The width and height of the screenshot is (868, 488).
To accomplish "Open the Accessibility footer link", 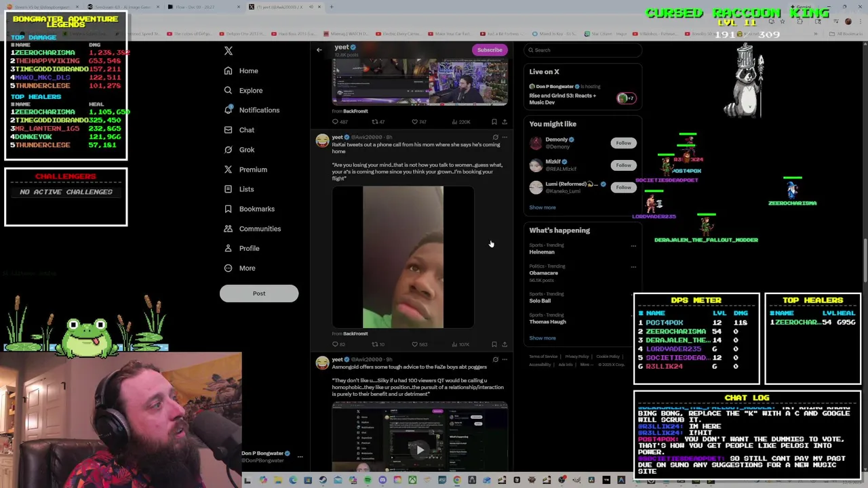I will (x=540, y=365).
